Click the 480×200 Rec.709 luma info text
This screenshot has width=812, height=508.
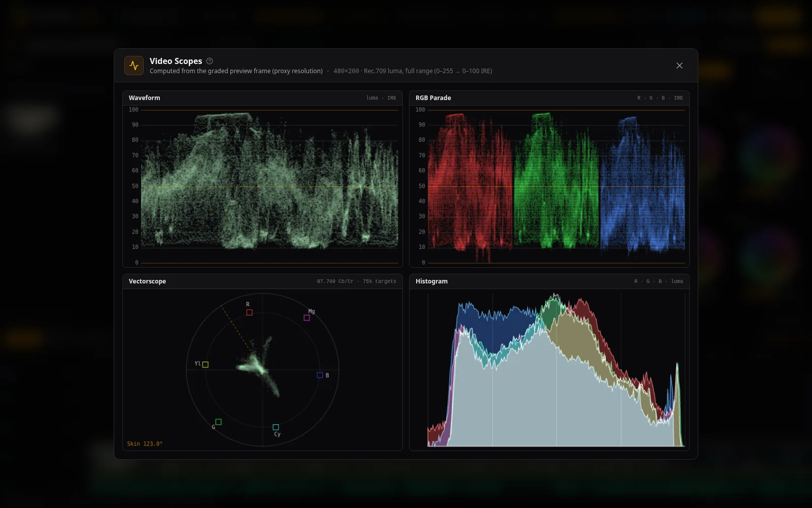pyautogui.click(x=413, y=71)
